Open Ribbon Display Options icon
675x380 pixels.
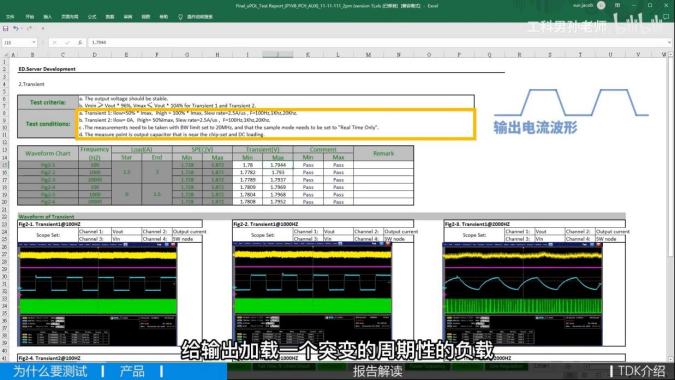[x=617, y=6]
